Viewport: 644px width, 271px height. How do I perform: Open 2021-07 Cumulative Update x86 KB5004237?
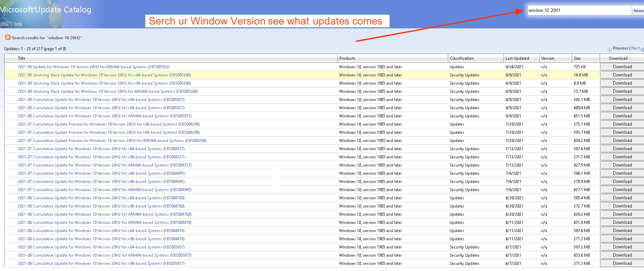pos(101,157)
